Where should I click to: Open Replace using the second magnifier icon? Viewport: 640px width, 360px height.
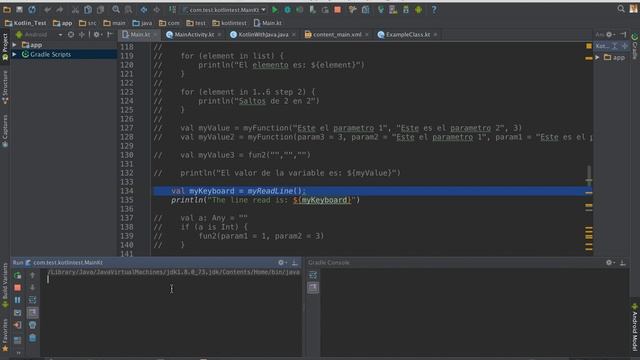click(128, 9)
